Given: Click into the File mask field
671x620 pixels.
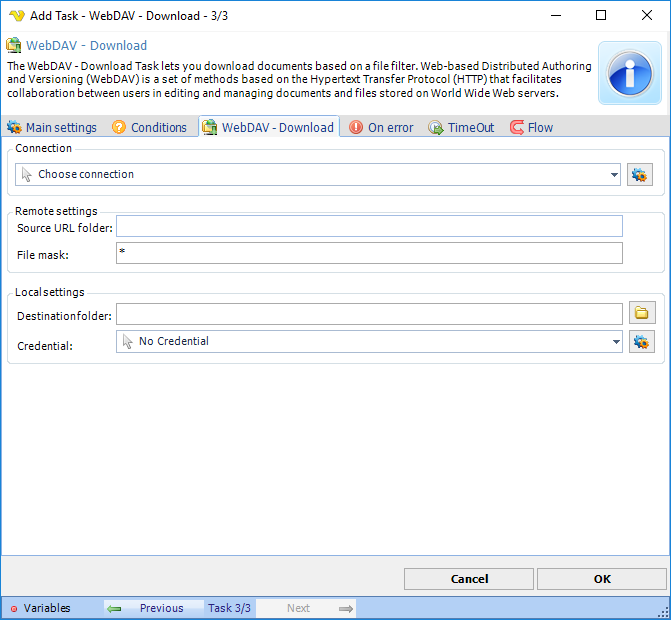Looking at the screenshot, I should point(369,253).
